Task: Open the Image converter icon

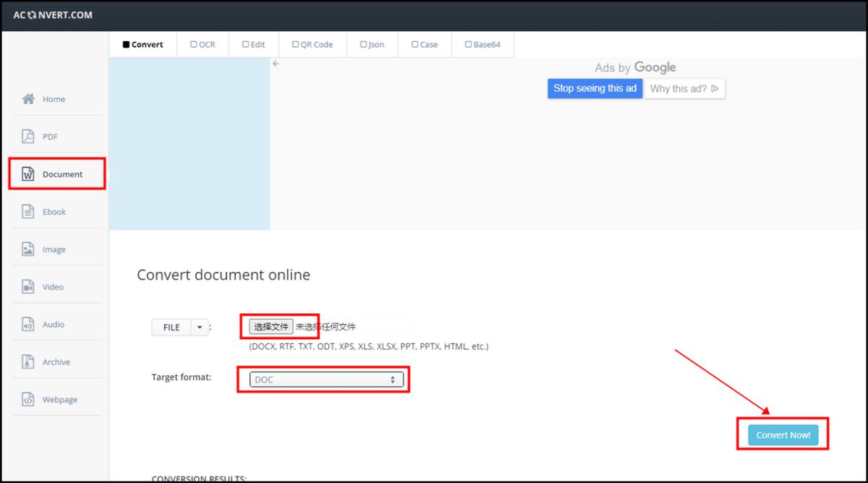Action: 28,249
